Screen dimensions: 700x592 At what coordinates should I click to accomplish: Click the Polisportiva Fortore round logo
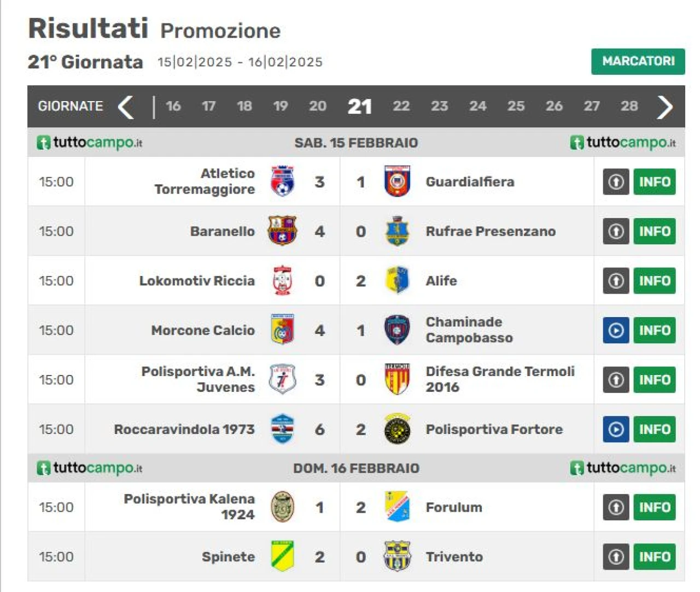pyautogui.click(x=398, y=429)
